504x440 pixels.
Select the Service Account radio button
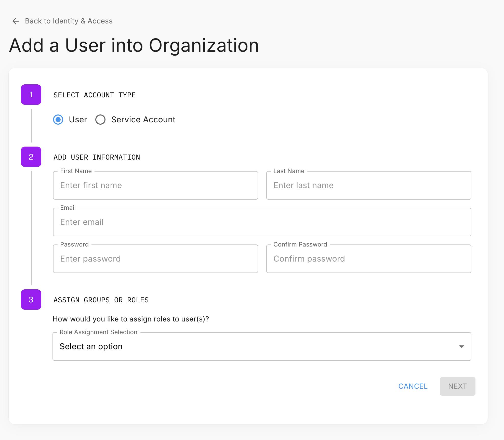pyautogui.click(x=100, y=120)
